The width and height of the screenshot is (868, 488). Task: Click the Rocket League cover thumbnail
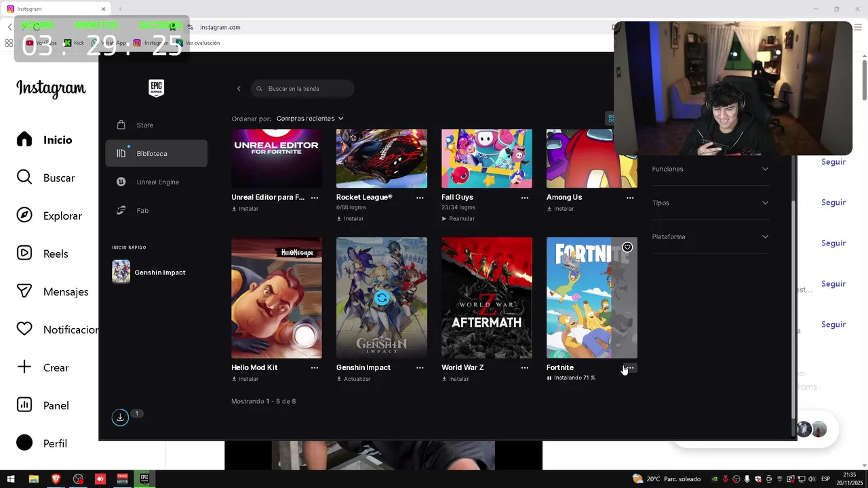tap(382, 159)
